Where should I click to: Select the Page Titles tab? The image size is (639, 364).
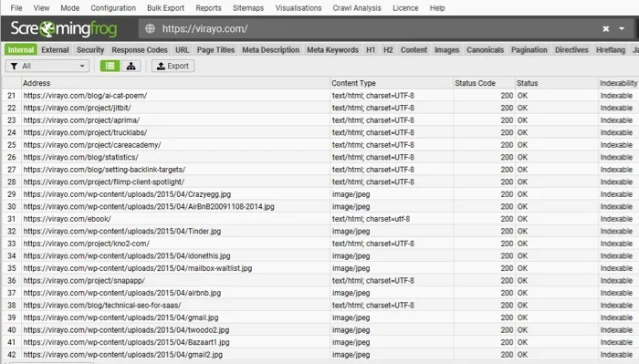click(216, 49)
